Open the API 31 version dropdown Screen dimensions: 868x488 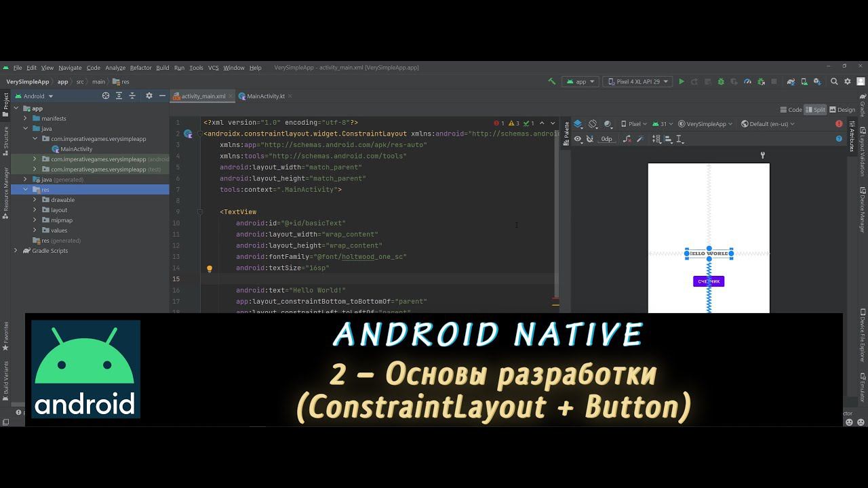663,124
